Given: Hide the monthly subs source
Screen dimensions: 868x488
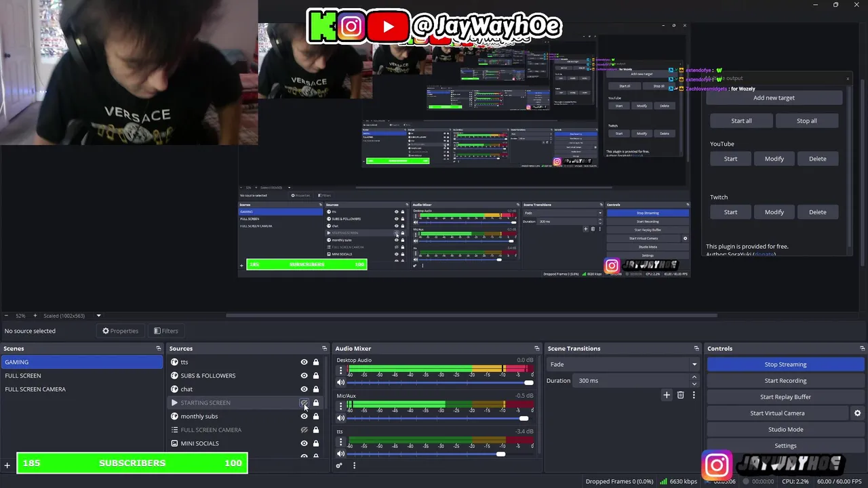Looking at the screenshot, I should coord(304,416).
